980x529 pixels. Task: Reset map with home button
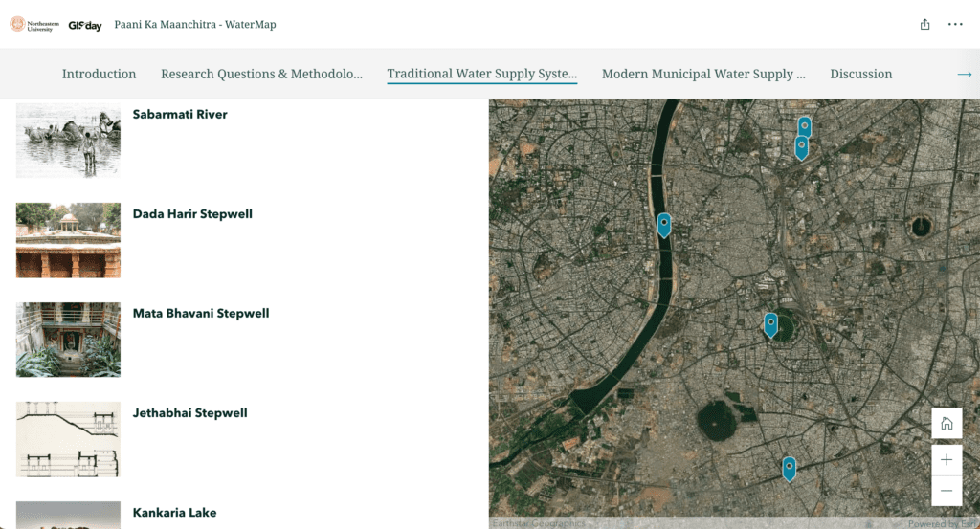[x=947, y=424]
